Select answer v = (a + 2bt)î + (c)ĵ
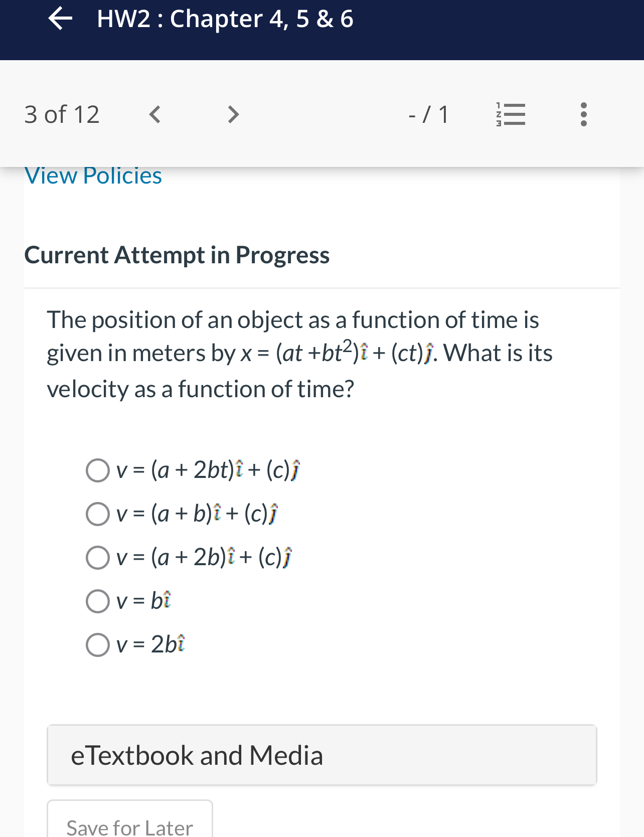The width and height of the screenshot is (644, 837). (98, 470)
